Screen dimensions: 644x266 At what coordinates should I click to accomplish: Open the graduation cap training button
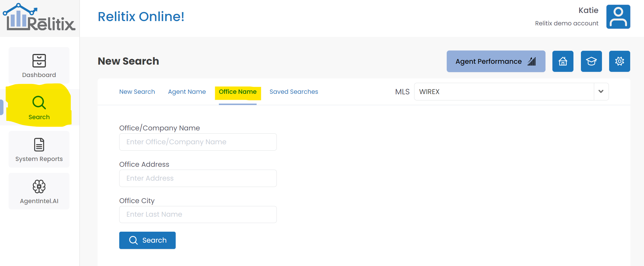(x=591, y=61)
